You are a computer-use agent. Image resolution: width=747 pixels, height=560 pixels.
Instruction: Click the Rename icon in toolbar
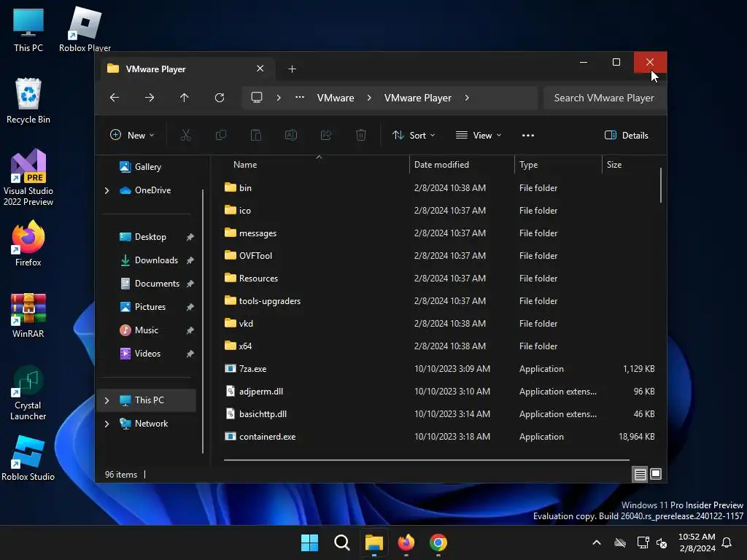point(290,135)
